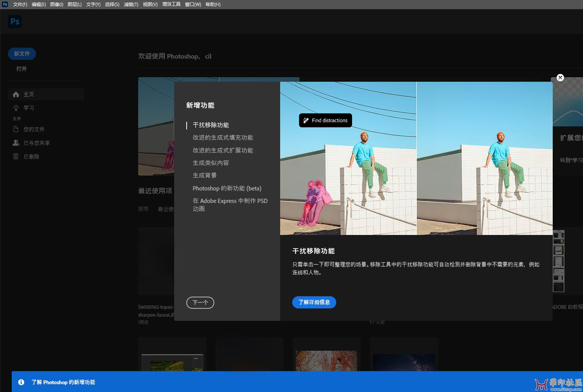The height and width of the screenshot is (392, 583).
Task: Open the 图像(I) menu
Action: 57,5
